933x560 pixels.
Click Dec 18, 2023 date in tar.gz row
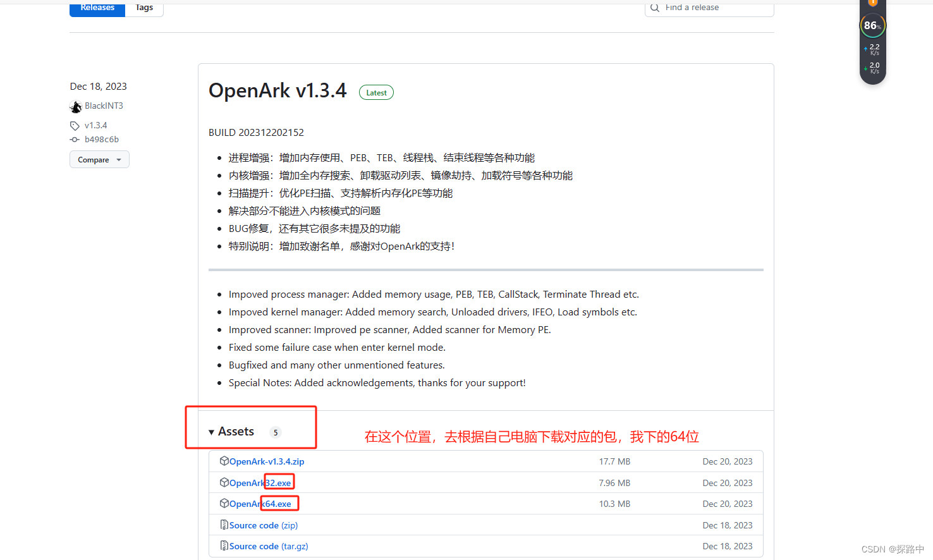[x=728, y=546]
